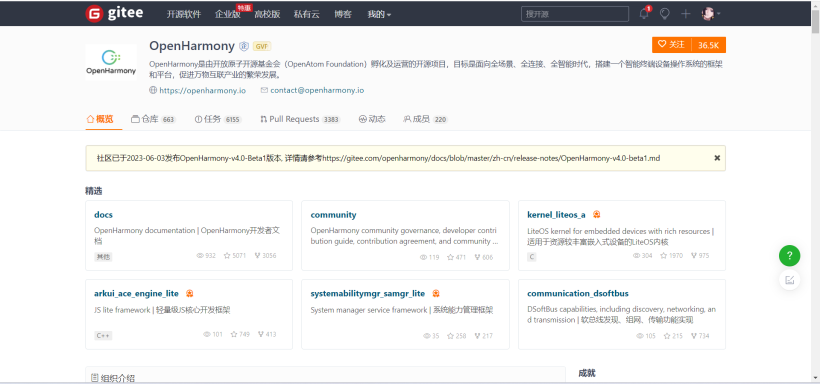
Task: Open 高校版 in the top navigation
Action: 267,14
